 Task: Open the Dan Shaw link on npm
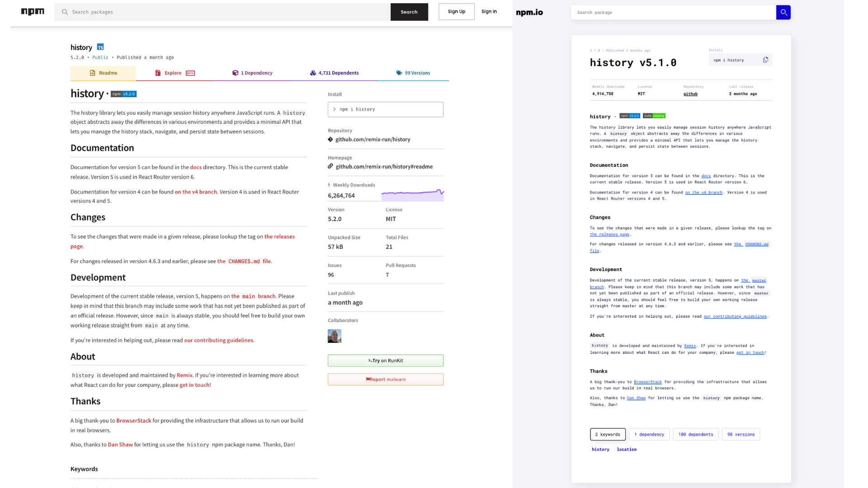click(x=120, y=445)
